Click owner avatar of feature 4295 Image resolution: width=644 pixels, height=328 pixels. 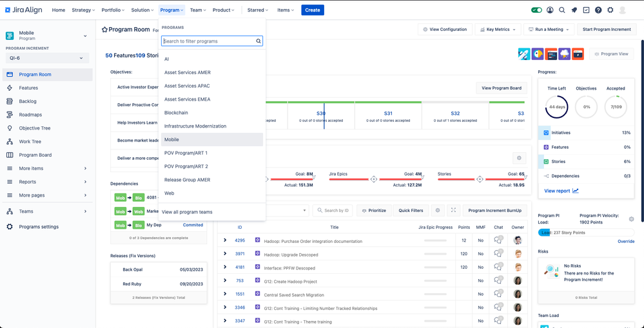pos(518,240)
